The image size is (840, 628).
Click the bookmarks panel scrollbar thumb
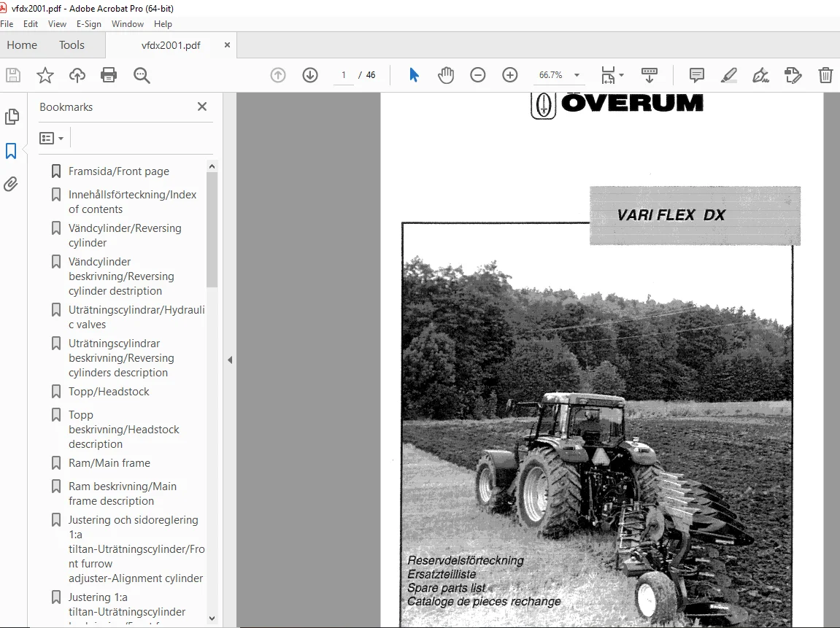pyautogui.click(x=212, y=230)
